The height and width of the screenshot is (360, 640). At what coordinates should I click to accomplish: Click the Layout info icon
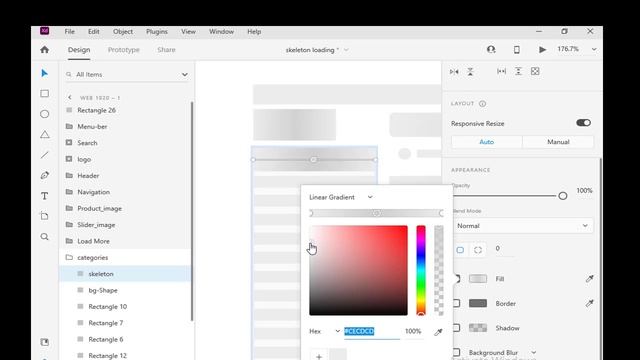tap(482, 104)
